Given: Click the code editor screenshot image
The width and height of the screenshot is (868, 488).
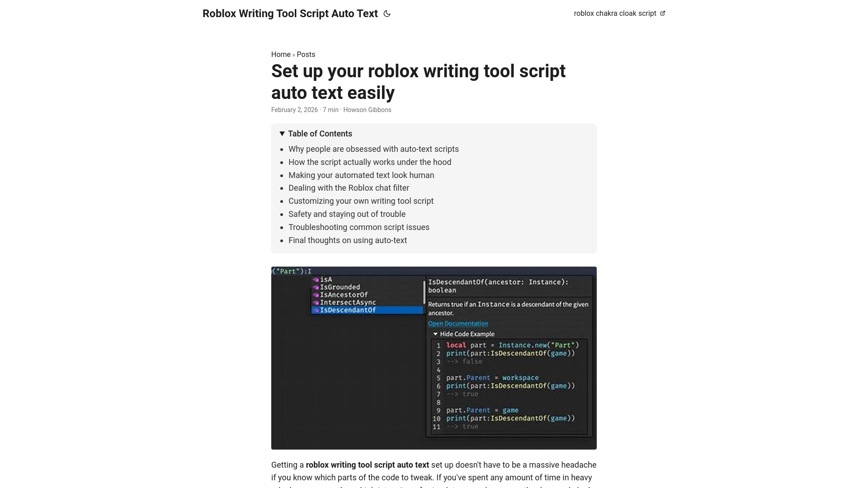Looking at the screenshot, I should point(434,358).
